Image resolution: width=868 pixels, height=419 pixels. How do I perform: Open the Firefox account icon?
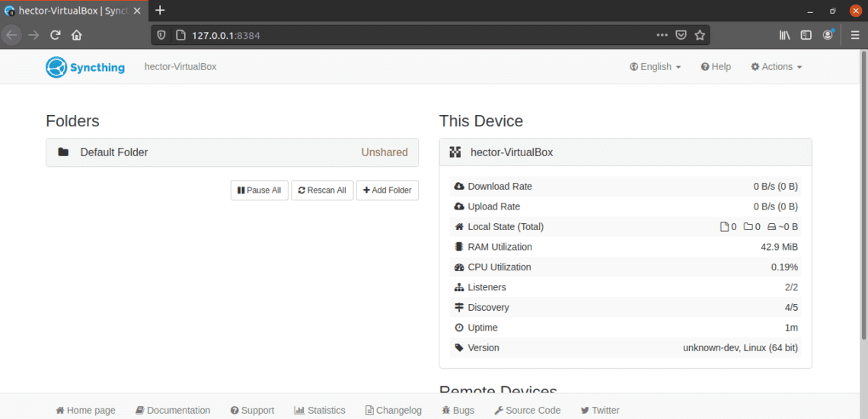pyautogui.click(x=828, y=35)
